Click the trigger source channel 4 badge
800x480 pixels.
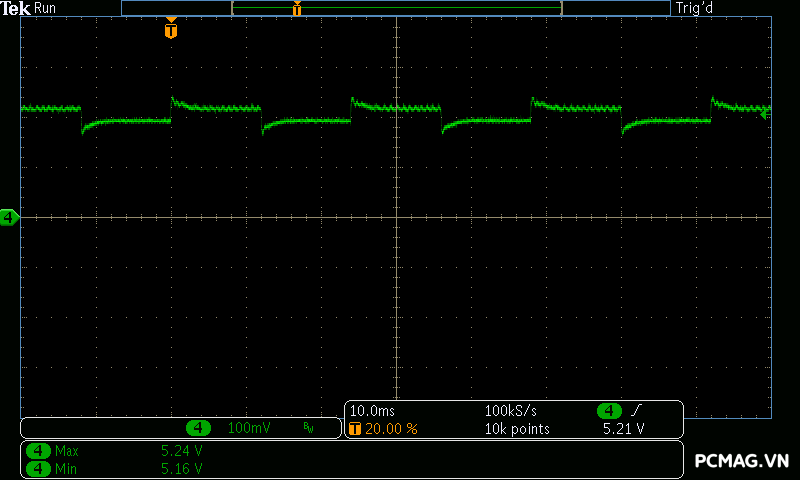coord(610,411)
